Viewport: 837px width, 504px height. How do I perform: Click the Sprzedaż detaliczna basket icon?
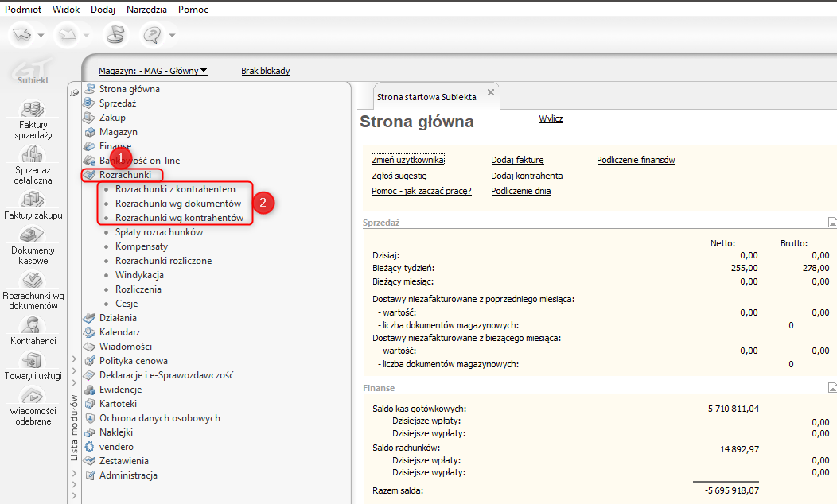(x=32, y=153)
